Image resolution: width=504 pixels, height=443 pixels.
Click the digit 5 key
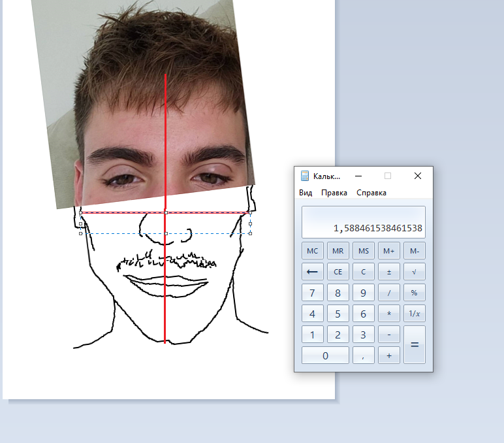pyautogui.click(x=338, y=314)
